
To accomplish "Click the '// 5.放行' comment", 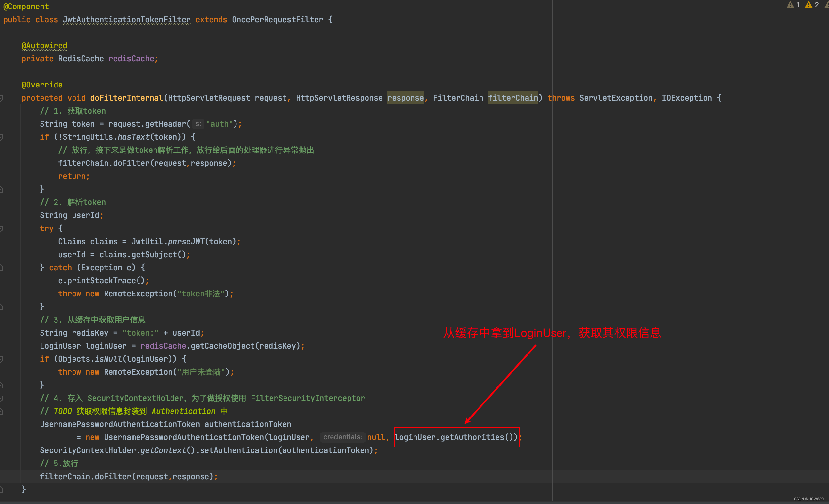I will tap(59, 464).
